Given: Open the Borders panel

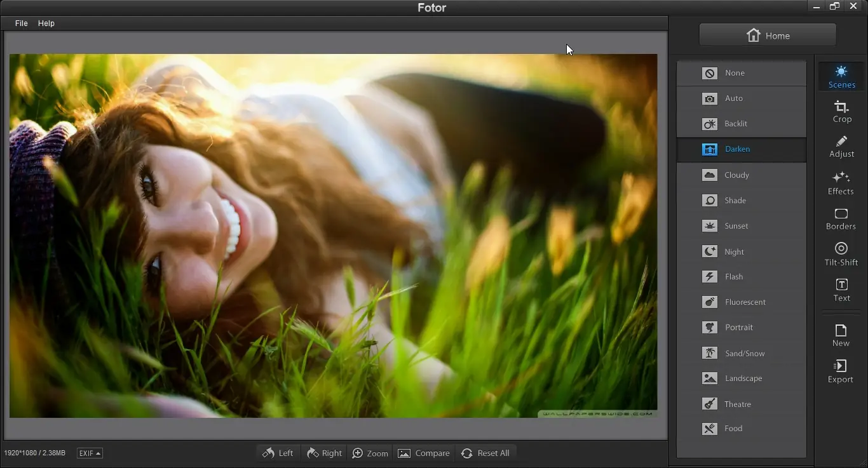Looking at the screenshot, I should [x=841, y=218].
